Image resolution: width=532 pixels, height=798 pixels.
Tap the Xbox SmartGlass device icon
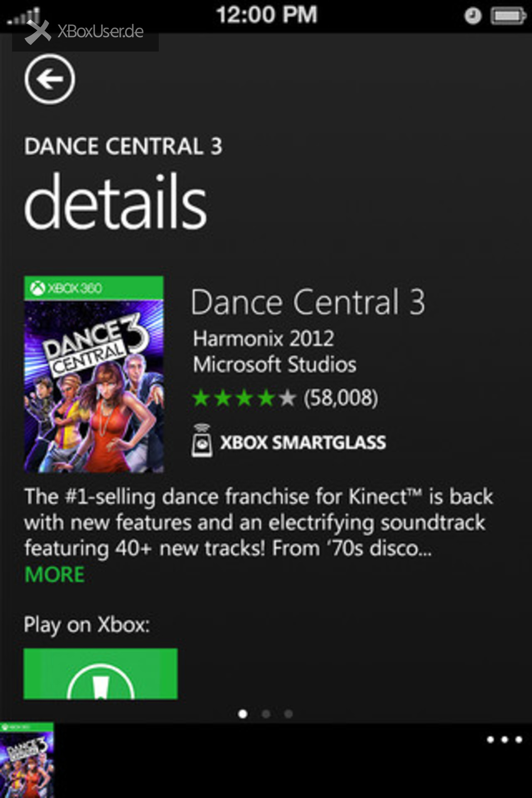point(202,441)
